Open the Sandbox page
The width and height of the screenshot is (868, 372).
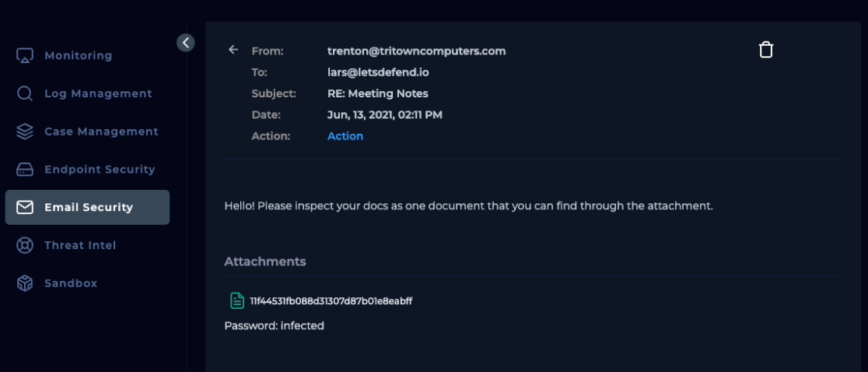71,283
